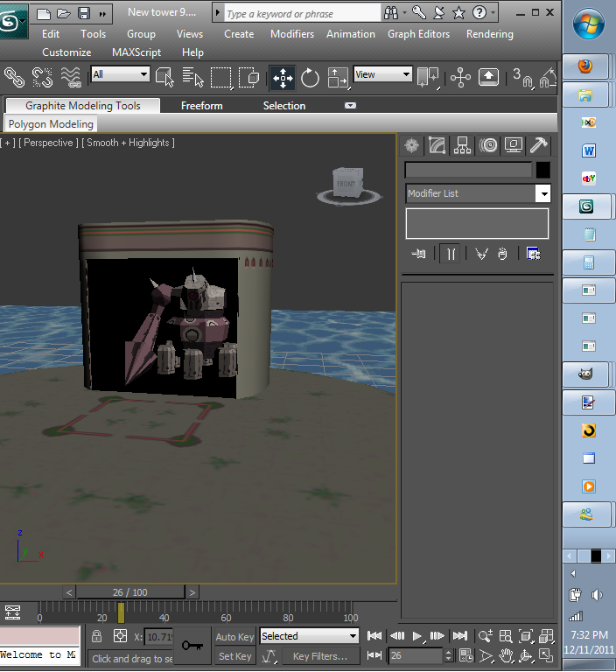Activate the Select and Scale tool
616x672 pixels.
[339, 78]
